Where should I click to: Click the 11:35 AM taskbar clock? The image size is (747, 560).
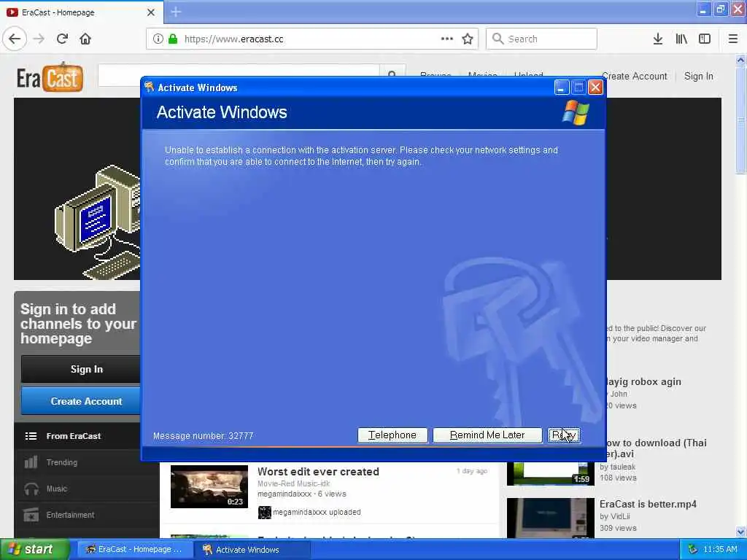720,550
